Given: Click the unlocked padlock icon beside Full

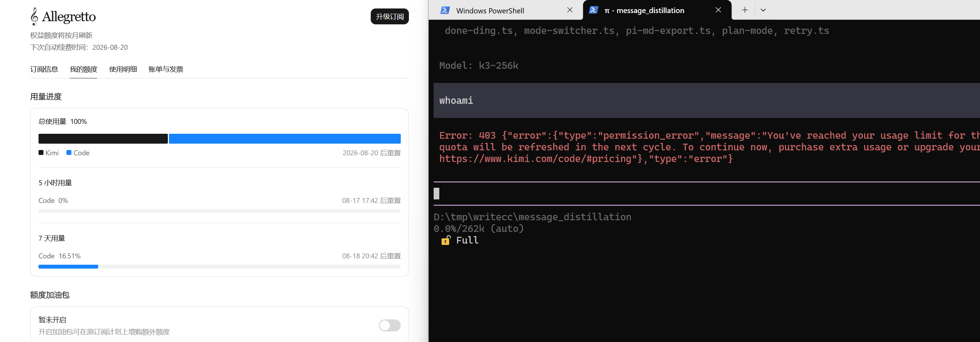Looking at the screenshot, I should point(446,240).
